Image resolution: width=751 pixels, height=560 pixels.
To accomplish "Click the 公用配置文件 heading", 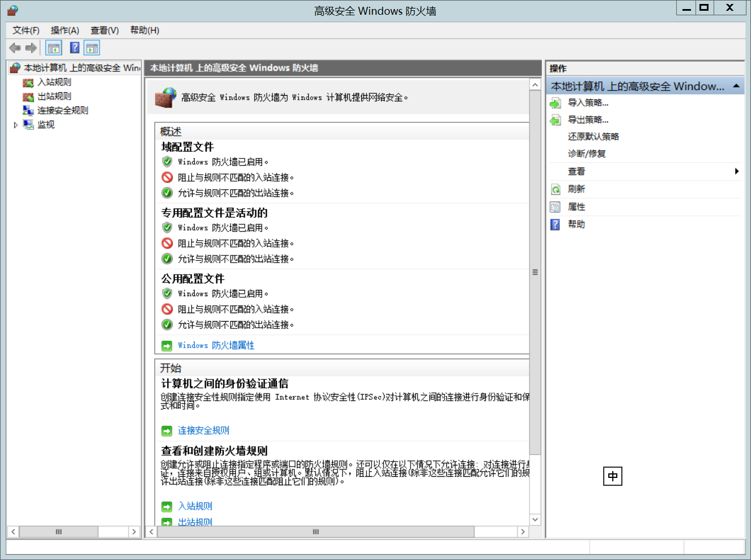I will tap(193, 279).
